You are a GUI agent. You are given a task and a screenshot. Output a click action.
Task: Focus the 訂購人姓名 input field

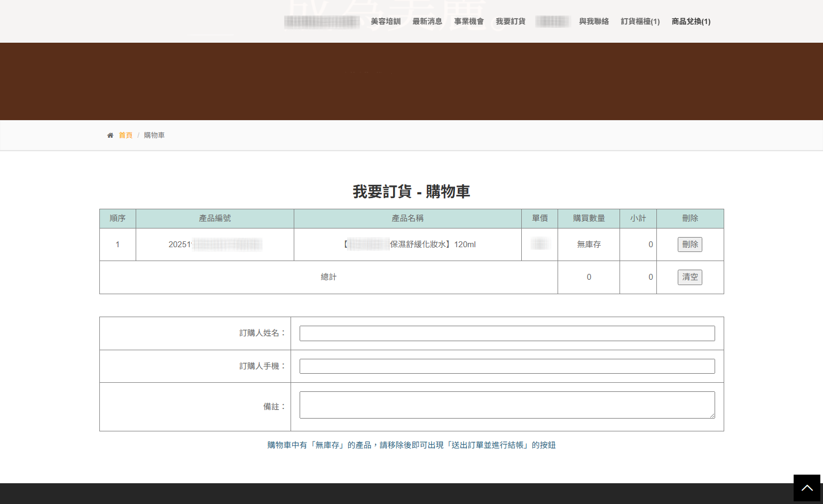coord(507,334)
